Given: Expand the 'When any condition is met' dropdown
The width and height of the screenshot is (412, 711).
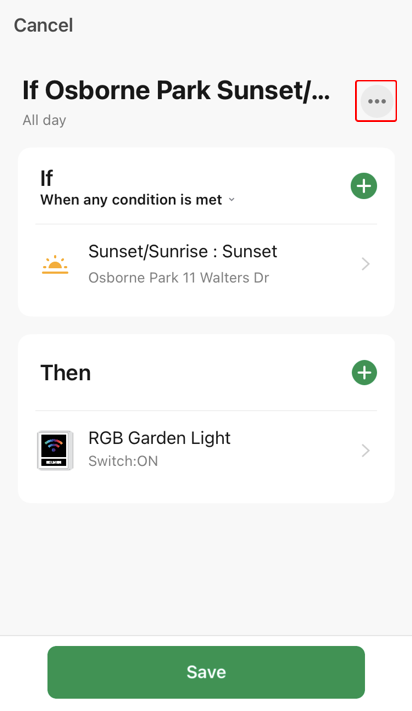Looking at the screenshot, I should (x=137, y=200).
